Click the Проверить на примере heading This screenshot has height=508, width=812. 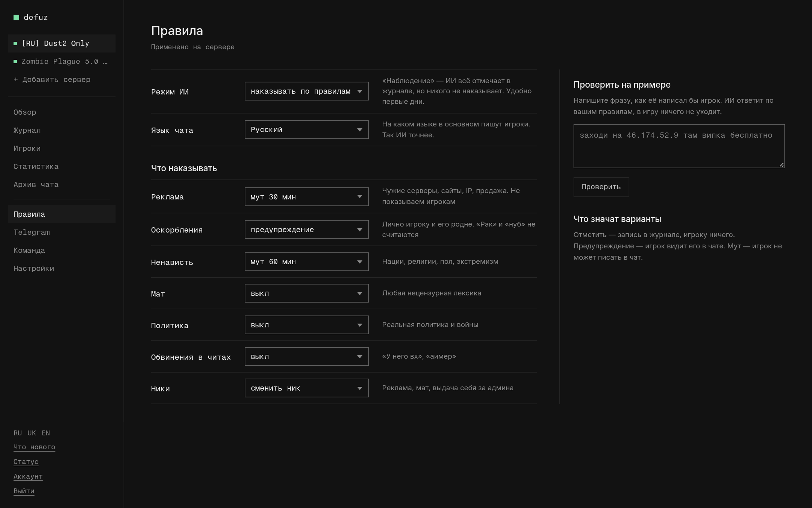coord(622,85)
